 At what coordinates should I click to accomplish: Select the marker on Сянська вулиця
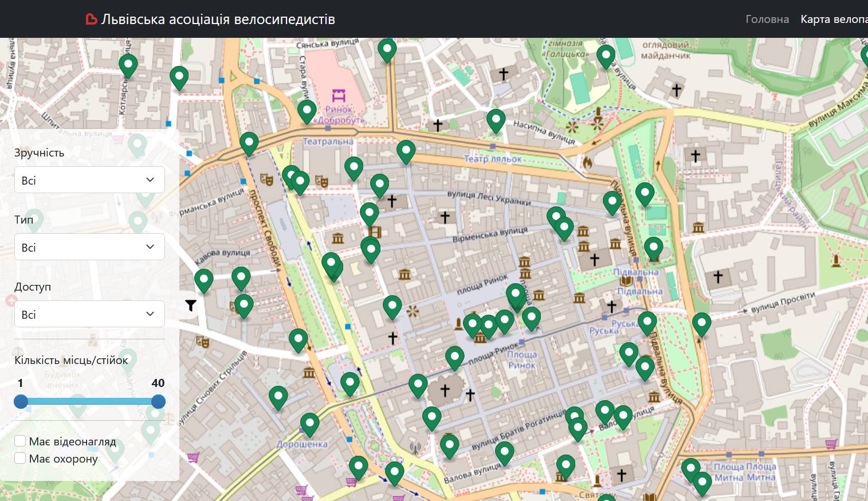tap(387, 49)
